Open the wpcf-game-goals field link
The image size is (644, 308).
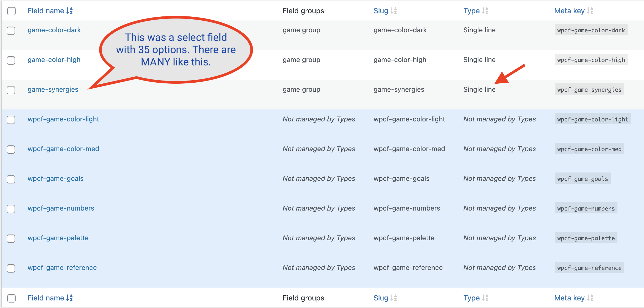(x=56, y=178)
